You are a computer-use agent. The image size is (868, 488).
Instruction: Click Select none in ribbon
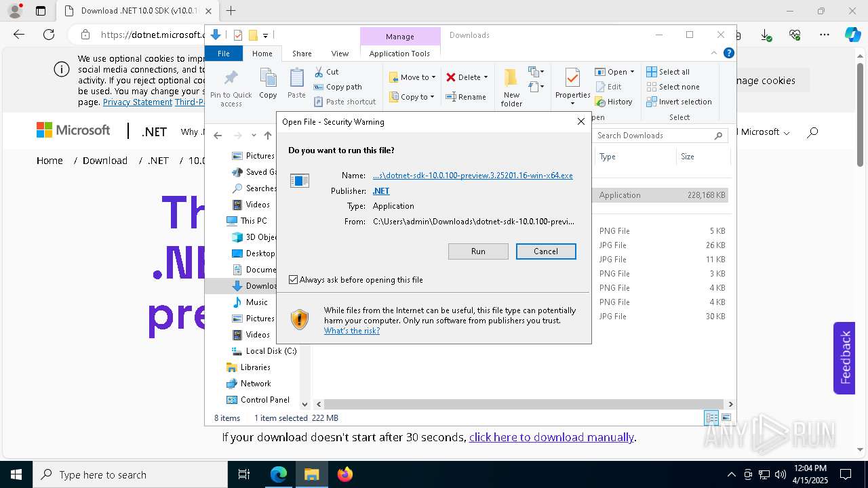pyautogui.click(x=673, y=87)
